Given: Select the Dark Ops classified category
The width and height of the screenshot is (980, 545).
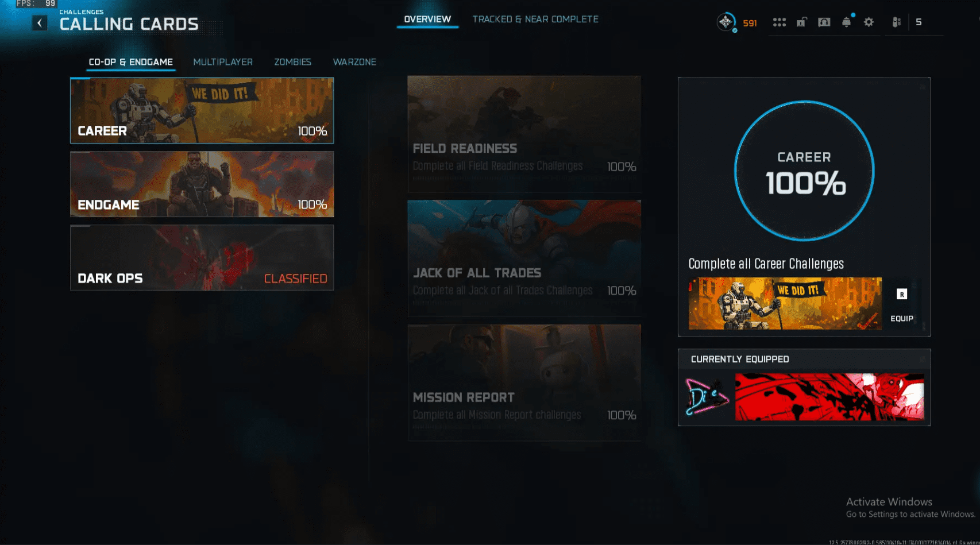Looking at the screenshot, I should point(202,258).
